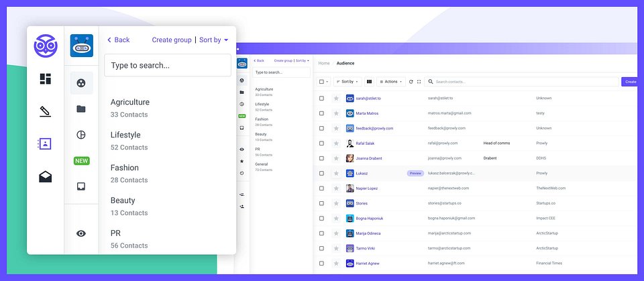The height and width of the screenshot is (281, 644).
Task: Go to Home breadcrumb in app window
Action: pos(323,63)
